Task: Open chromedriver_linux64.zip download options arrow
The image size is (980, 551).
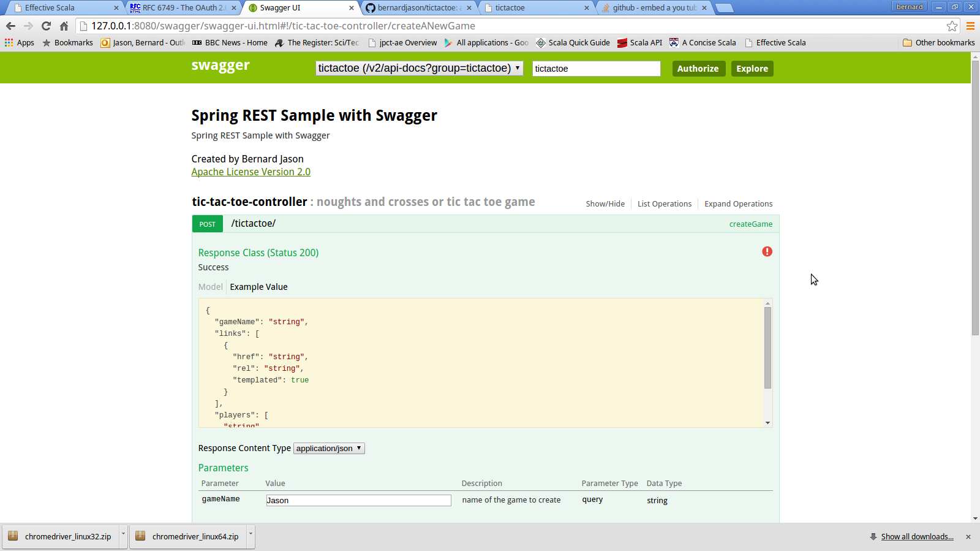Action: coord(251,536)
